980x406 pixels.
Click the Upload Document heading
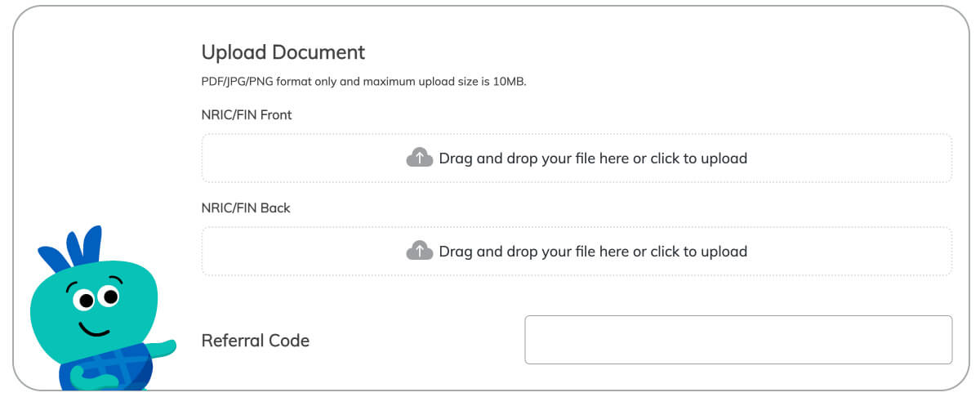(x=283, y=52)
